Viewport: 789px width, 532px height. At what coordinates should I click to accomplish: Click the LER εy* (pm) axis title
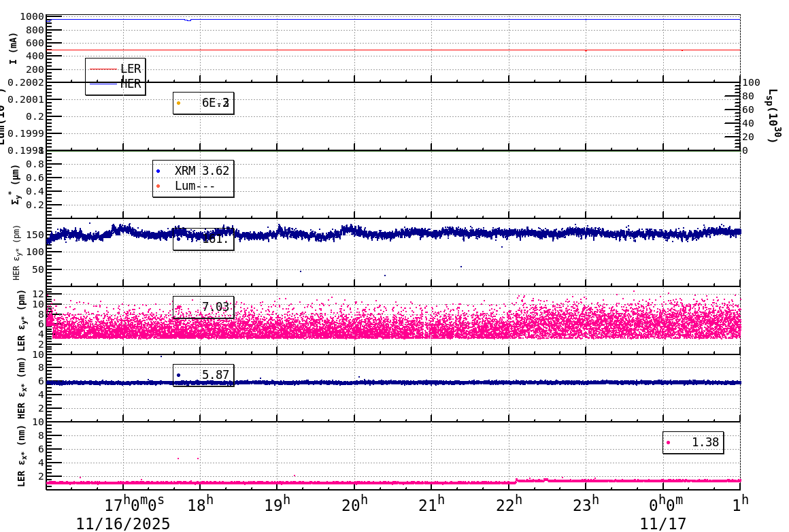[x=21, y=320]
